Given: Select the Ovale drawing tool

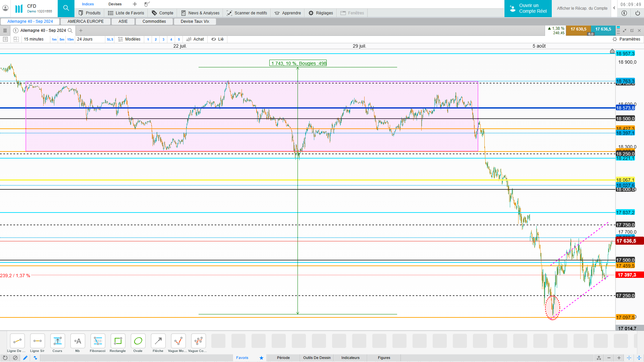Looking at the screenshot, I should coord(138,341).
